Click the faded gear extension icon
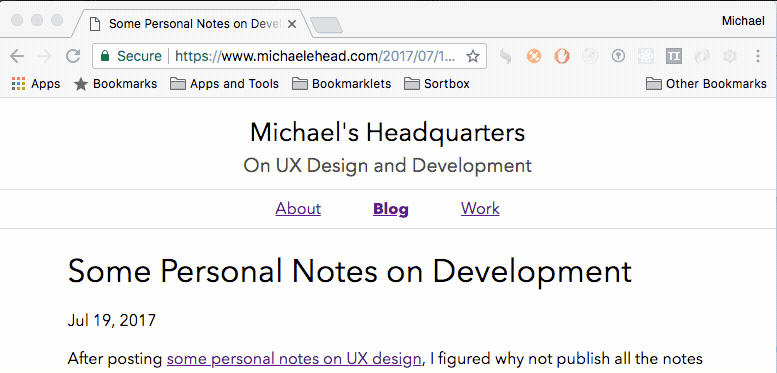 tap(729, 56)
